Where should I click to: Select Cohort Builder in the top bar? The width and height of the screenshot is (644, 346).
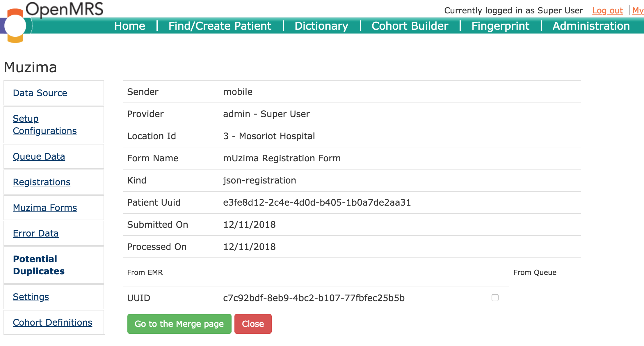coord(410,26)
